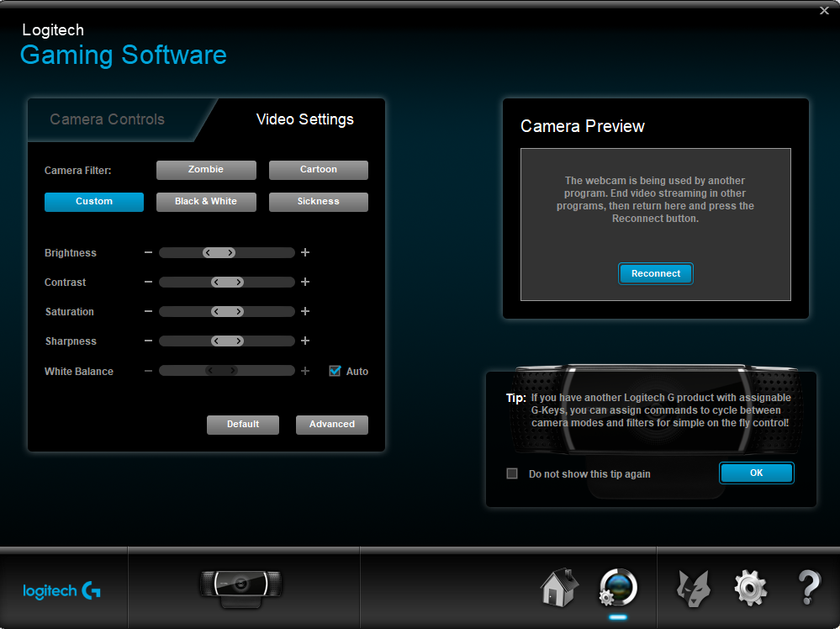
Task: Click the Logitech G logo
Action: (x=62, y=590)
